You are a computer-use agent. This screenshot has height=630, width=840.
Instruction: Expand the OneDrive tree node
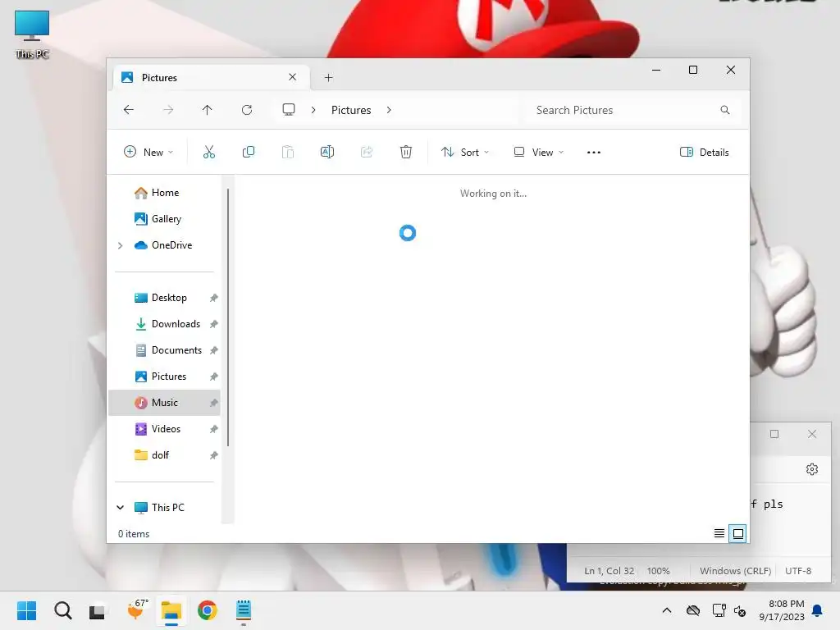pos(121,245)
